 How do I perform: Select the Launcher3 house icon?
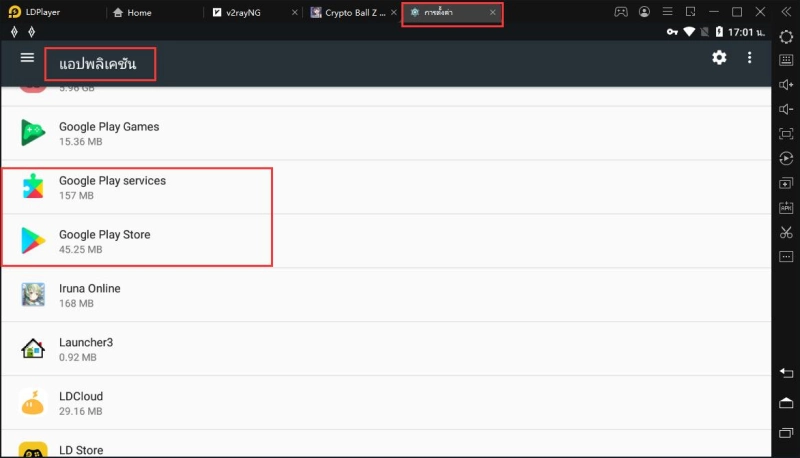[33, 349]
